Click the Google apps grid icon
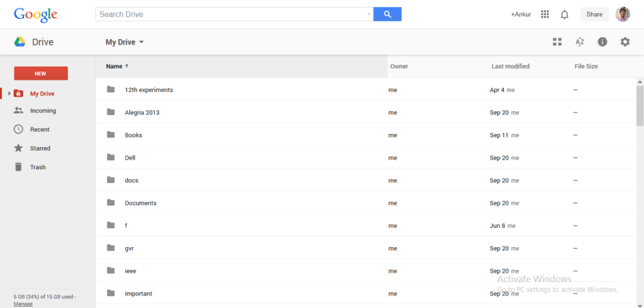Screen dimensions: 644x308 coord(545,14)
